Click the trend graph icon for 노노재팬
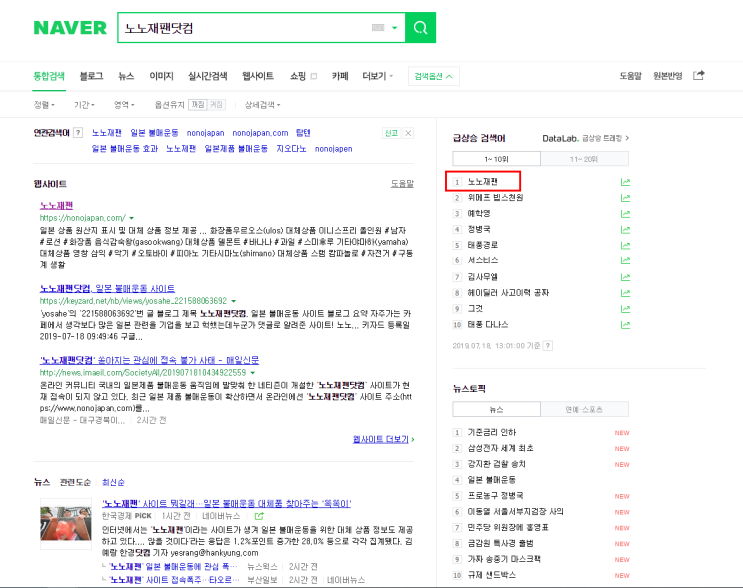This screenshot has height=588, width=743. (625, 182)
